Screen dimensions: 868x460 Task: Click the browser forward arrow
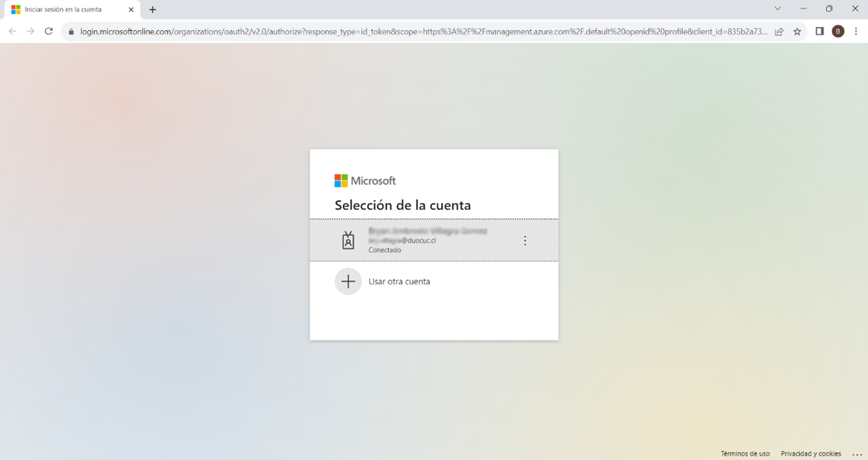click(x=30, y=31)
